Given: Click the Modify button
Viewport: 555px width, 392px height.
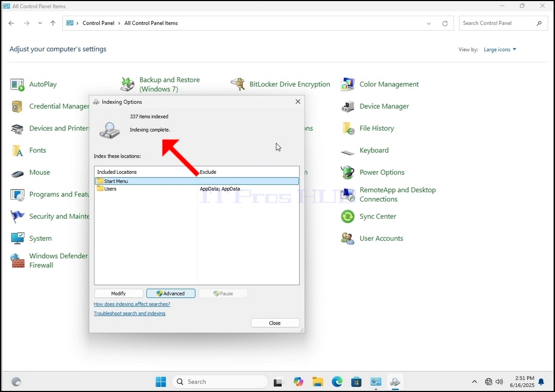Looking at the screenshot, I should pyautogui.click(x=119, y=294).
